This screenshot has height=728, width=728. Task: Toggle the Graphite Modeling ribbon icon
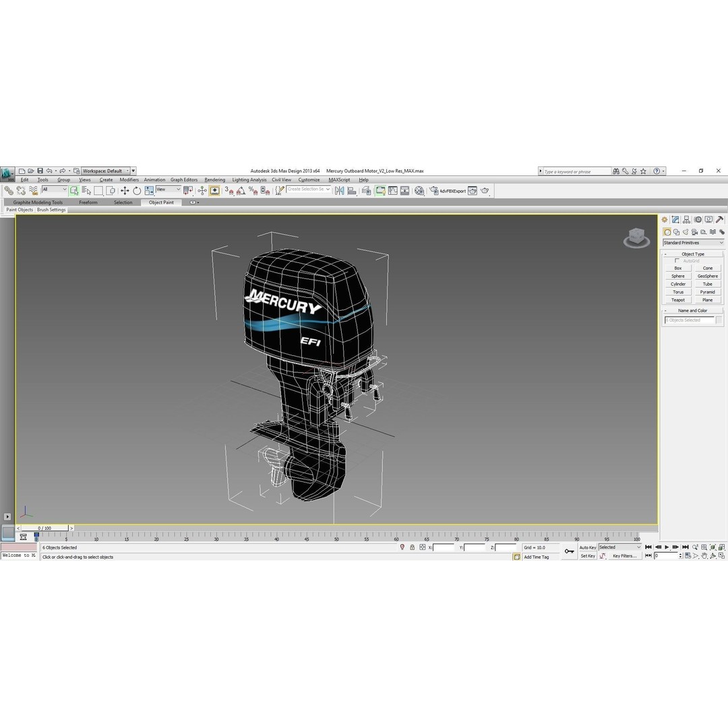(x=380, y=190)
